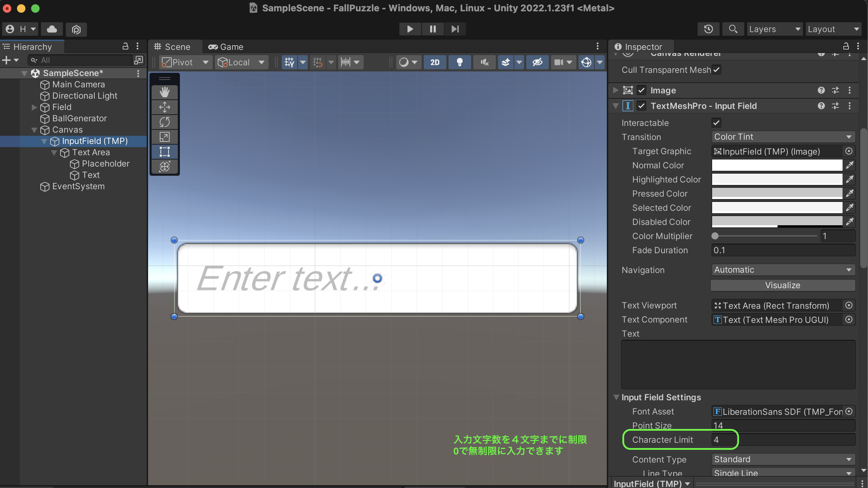The height and width of the screenshot is (488, 868).
Task: Open the Pressed Color swatch
Action: (777, 193)
